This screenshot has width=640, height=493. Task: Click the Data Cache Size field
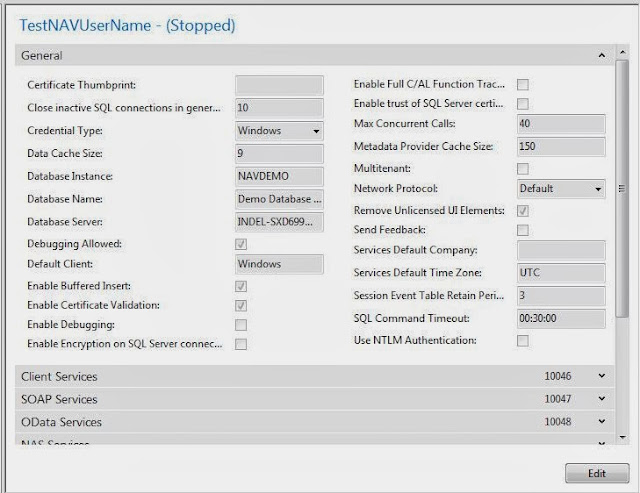[279, 153]
